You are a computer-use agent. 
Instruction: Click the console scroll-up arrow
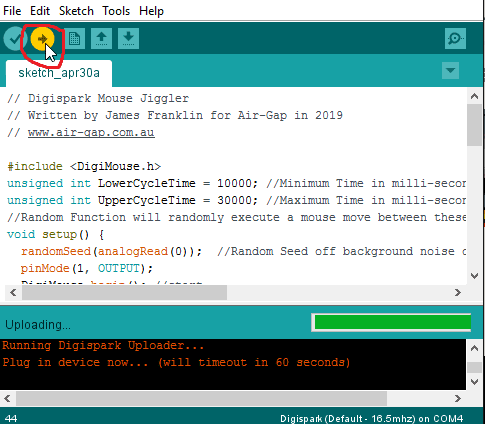474,348
